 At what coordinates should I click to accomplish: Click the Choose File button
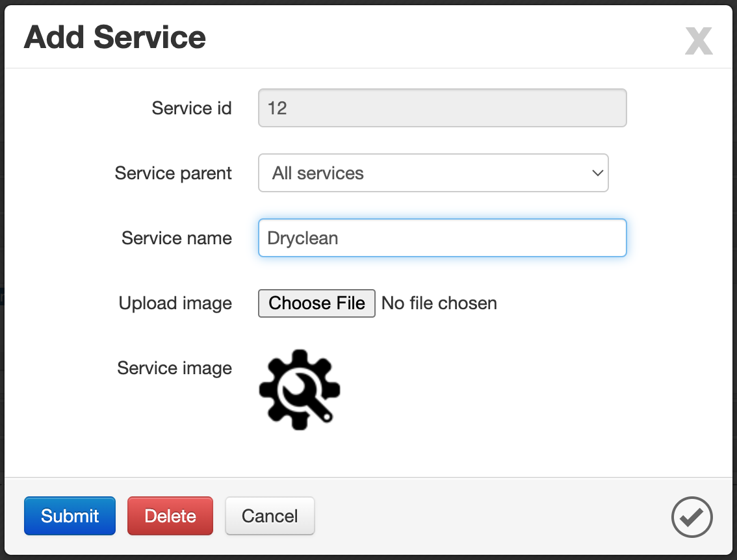317,303
